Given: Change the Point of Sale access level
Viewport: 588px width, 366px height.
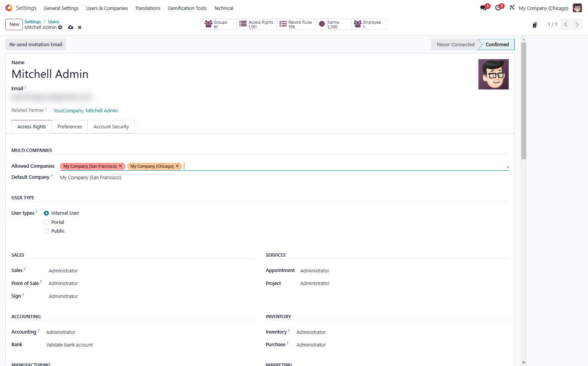Looking at the screenshot, I should click(151, 283).
